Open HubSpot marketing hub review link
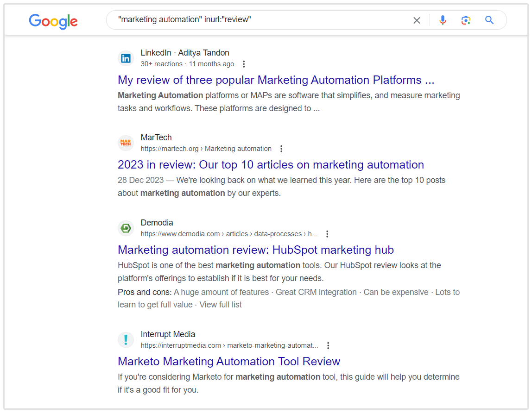Viewport: 532px width, 413px height. (255, 250)
